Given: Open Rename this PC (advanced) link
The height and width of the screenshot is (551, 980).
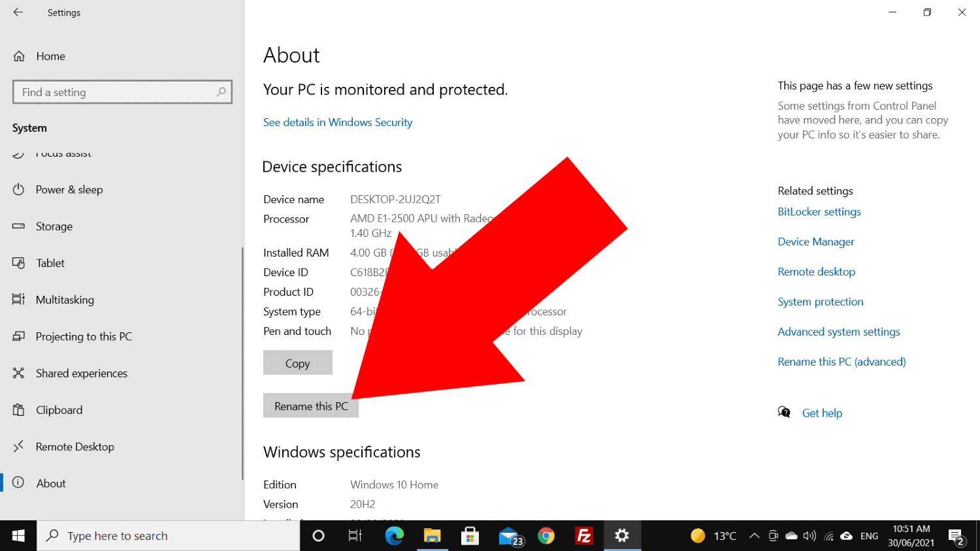Looking at the screenshot, I should pyautogui.click(x=841, y=362).
